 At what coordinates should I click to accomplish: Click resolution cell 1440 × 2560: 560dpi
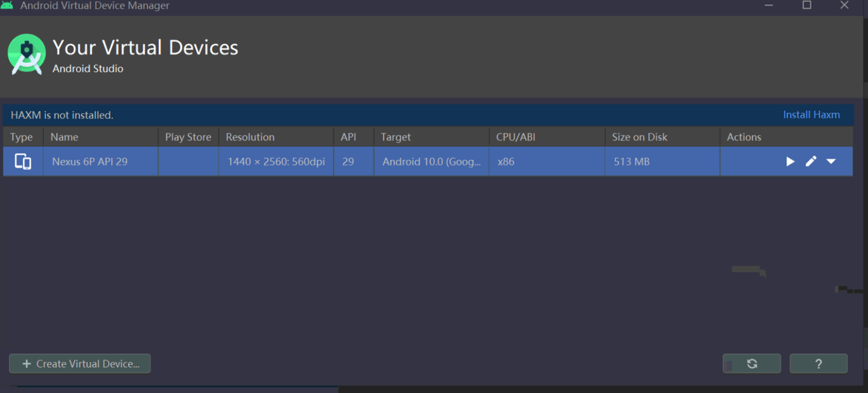click(276, 161)
